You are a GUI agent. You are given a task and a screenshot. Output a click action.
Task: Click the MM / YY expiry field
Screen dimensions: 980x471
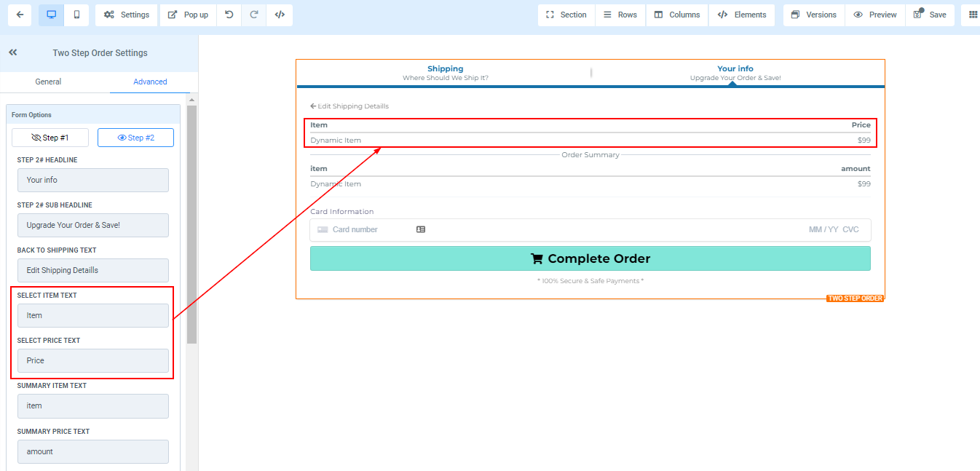823,229
